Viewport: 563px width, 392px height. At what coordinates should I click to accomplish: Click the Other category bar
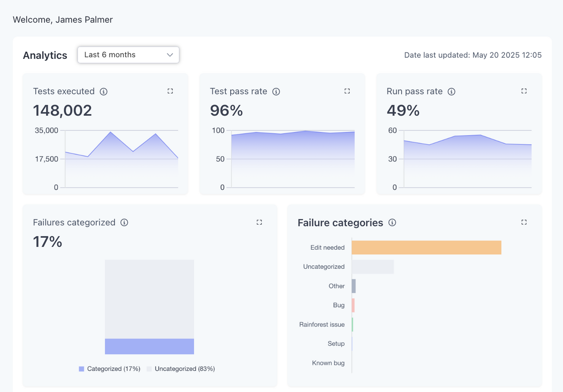tap(354, 286)
